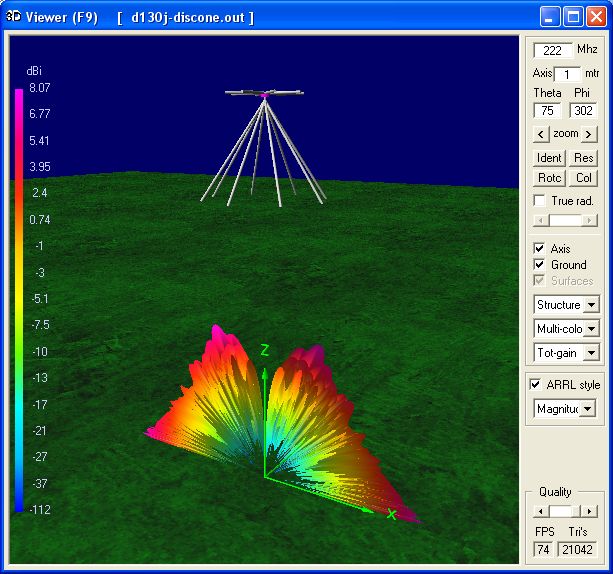
Task: Enable the True rad. checkbox
Action: (541, 201)
